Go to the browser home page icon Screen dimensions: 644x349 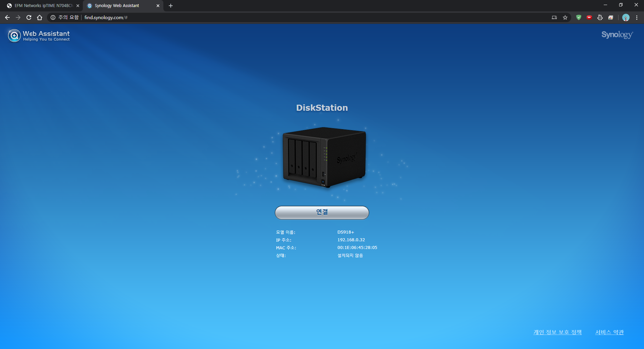pos(40,17)
